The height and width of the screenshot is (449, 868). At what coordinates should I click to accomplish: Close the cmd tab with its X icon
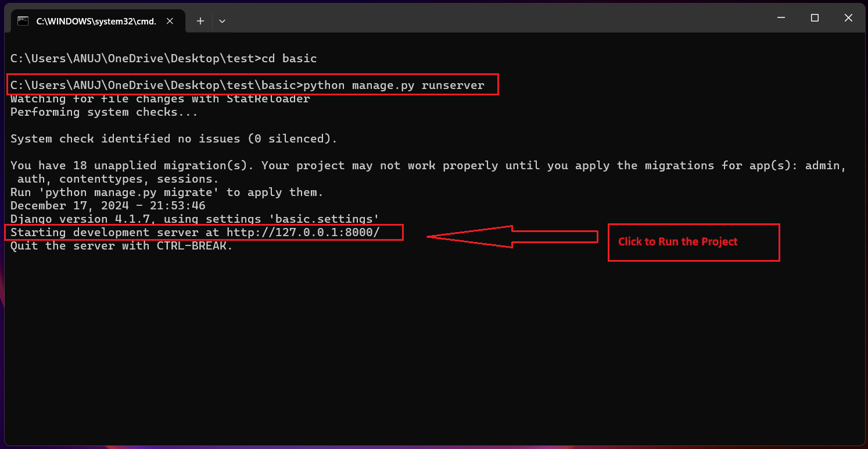point(169,20)
